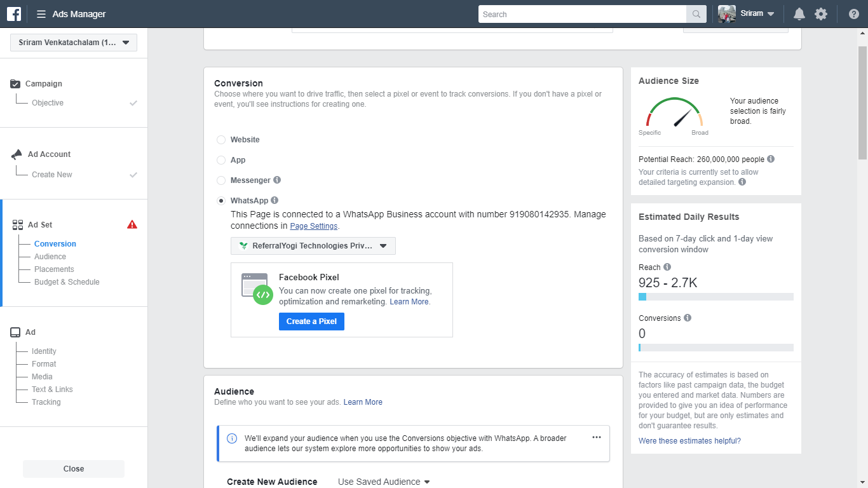
Task: Click the Reach estimate bar
Action: [716, 297]
